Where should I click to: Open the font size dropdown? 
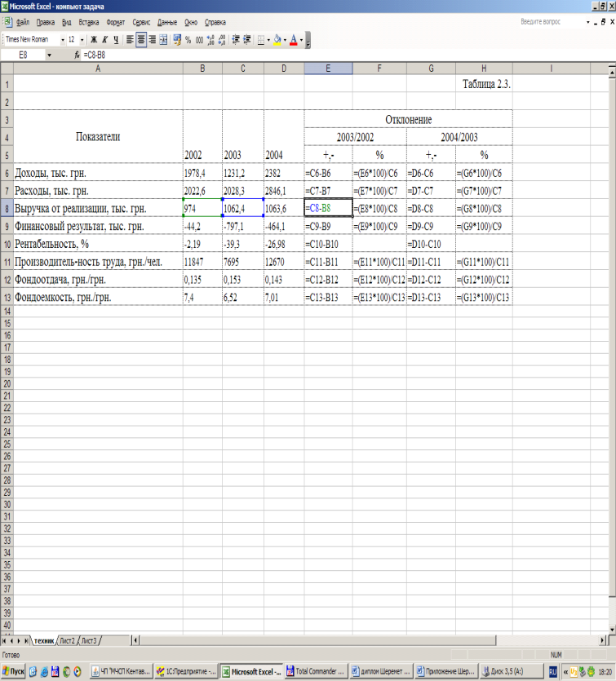click(82, 40)
